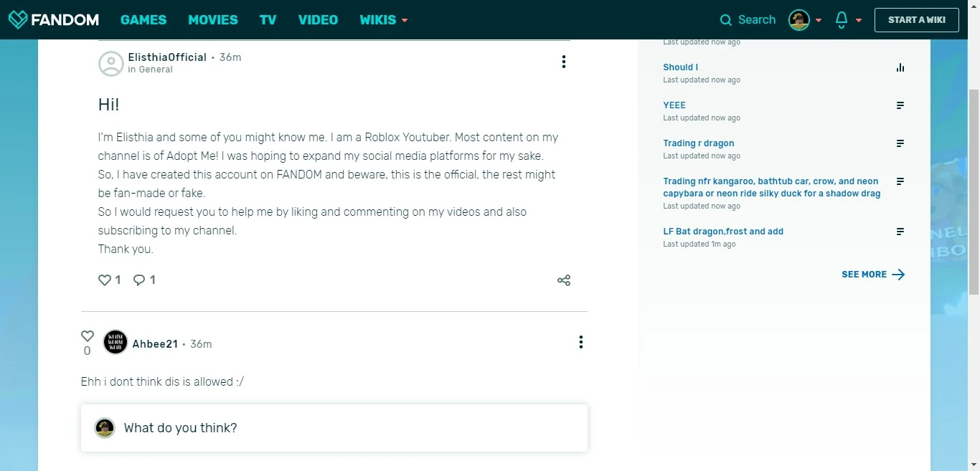Share the post using the share icon

[564, 280]
